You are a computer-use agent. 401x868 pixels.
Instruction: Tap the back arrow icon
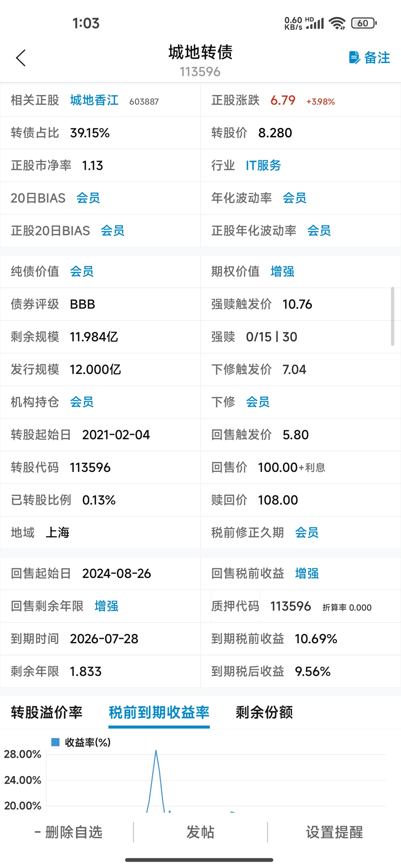point(21,58)
